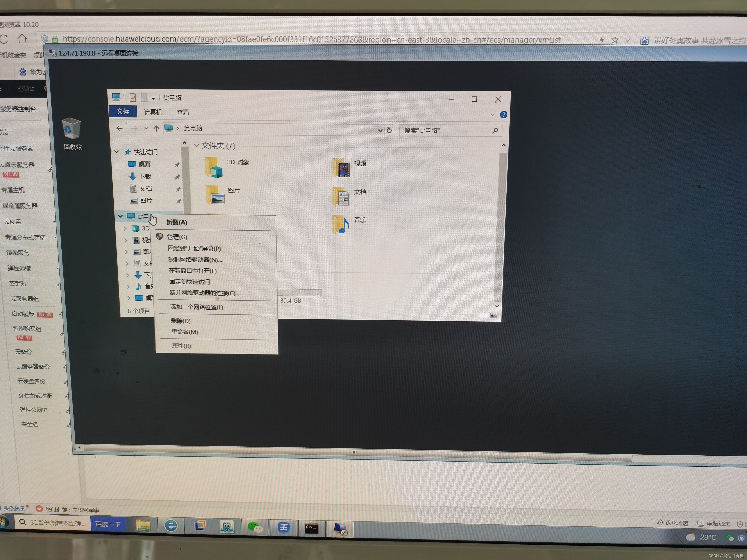Collapse the 快速访问 tree section
The width and height of the screenshot is (747, 560).
[x=117, y=151]
